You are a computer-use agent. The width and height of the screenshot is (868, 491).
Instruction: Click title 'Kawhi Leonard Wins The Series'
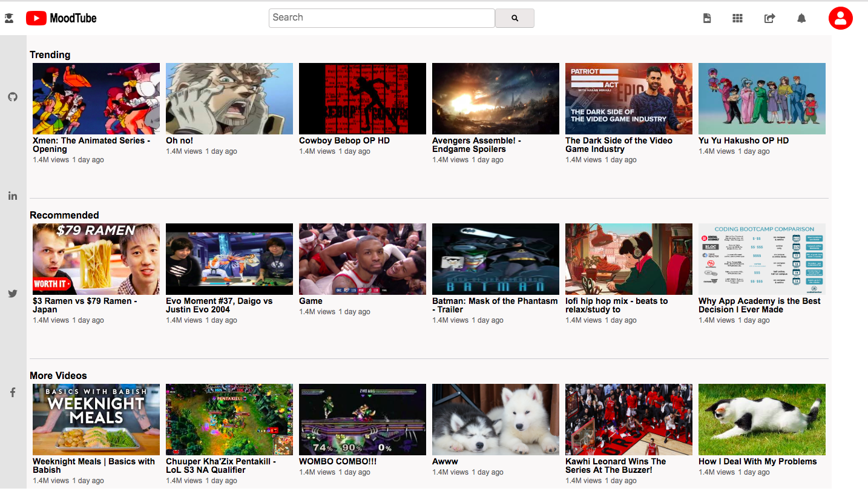pos(616,466)
